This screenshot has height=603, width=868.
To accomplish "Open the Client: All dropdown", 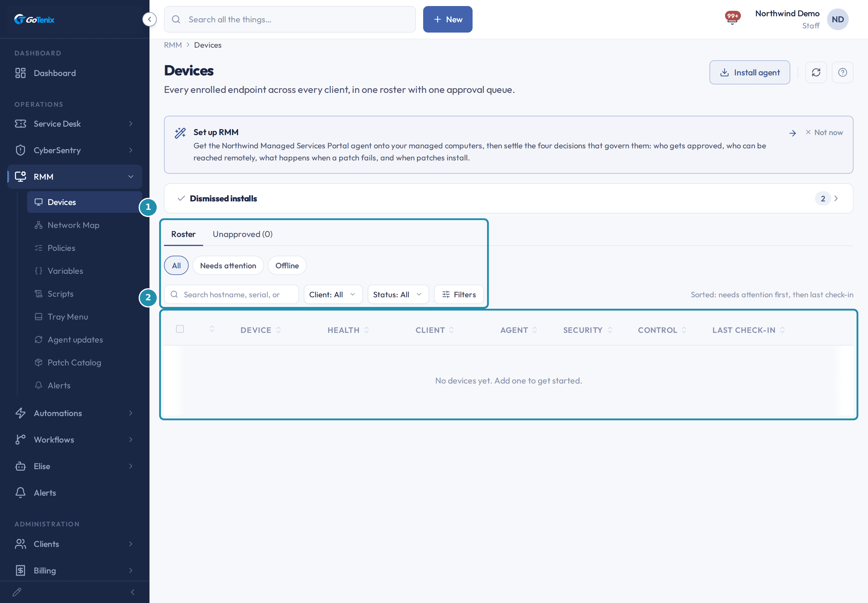I will pos(333,294).
